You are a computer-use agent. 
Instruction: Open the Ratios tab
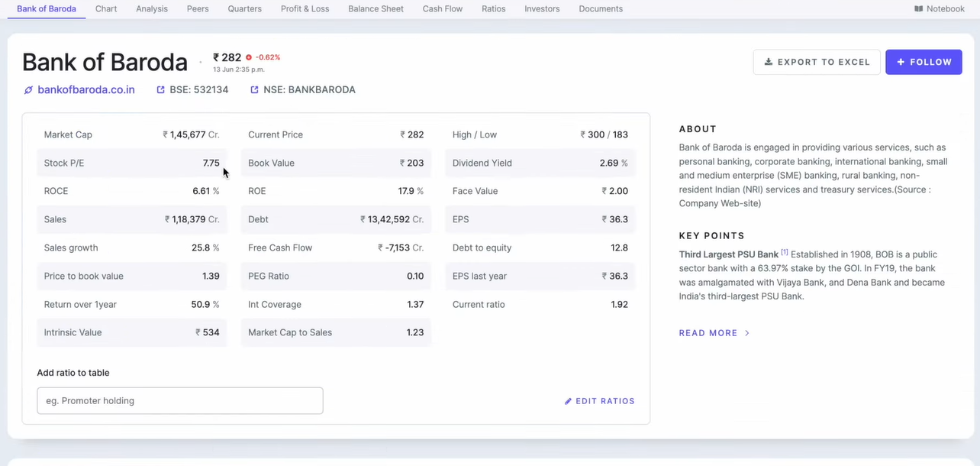tap(493, 9)
